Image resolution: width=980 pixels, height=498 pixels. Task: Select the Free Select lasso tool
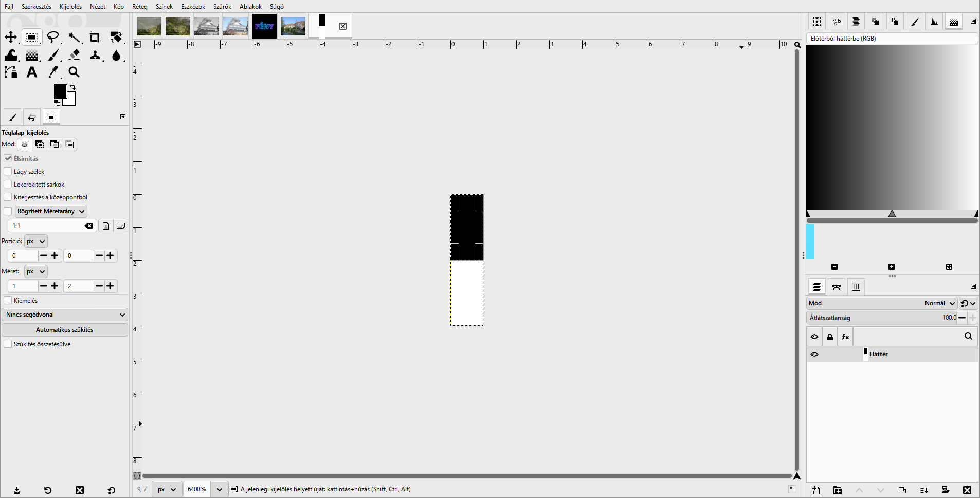pyautogui.click(x=53, y=37)
